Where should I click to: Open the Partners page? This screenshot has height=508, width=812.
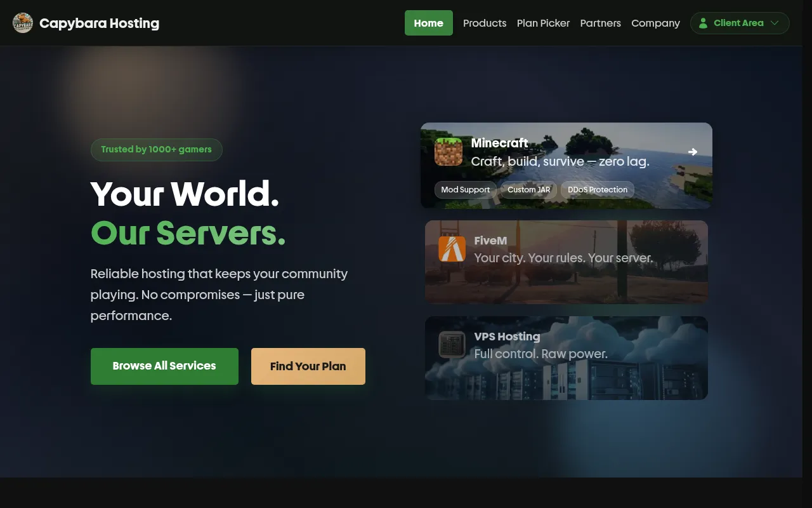pyautogui.click(x=600, y=23)
